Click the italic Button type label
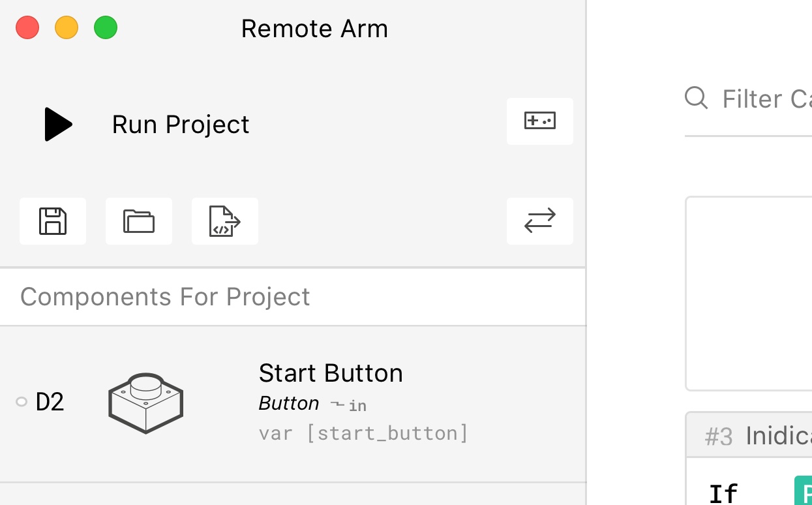Screen dimensions: 812x505 click(x=289, y=403)
